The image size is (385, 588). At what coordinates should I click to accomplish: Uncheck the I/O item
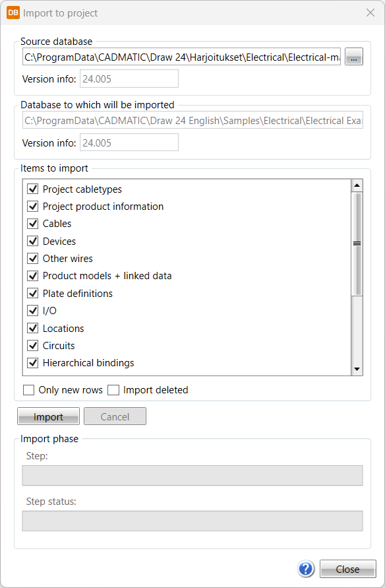point(33,311)
